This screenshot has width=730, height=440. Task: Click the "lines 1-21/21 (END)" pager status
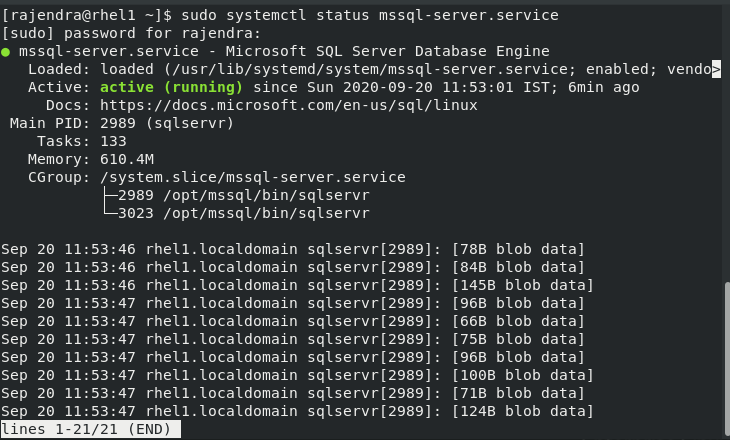pyautogui.click(x=91, y=429)
